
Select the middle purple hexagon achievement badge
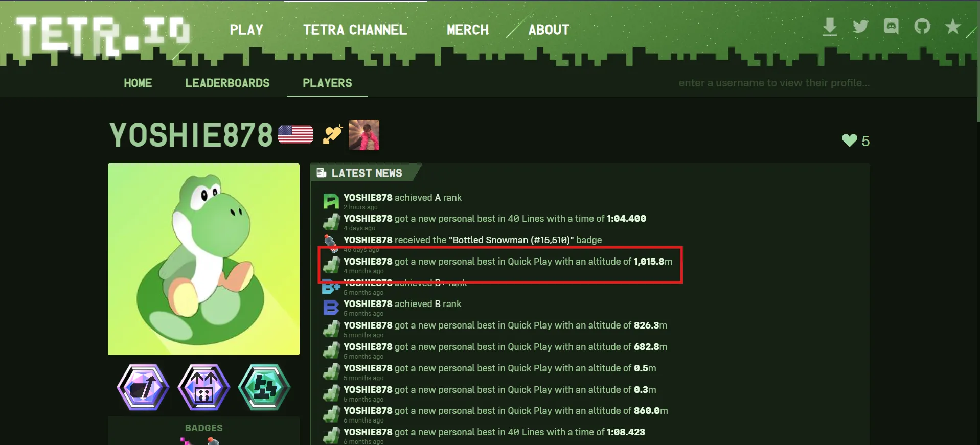[203, 387]
